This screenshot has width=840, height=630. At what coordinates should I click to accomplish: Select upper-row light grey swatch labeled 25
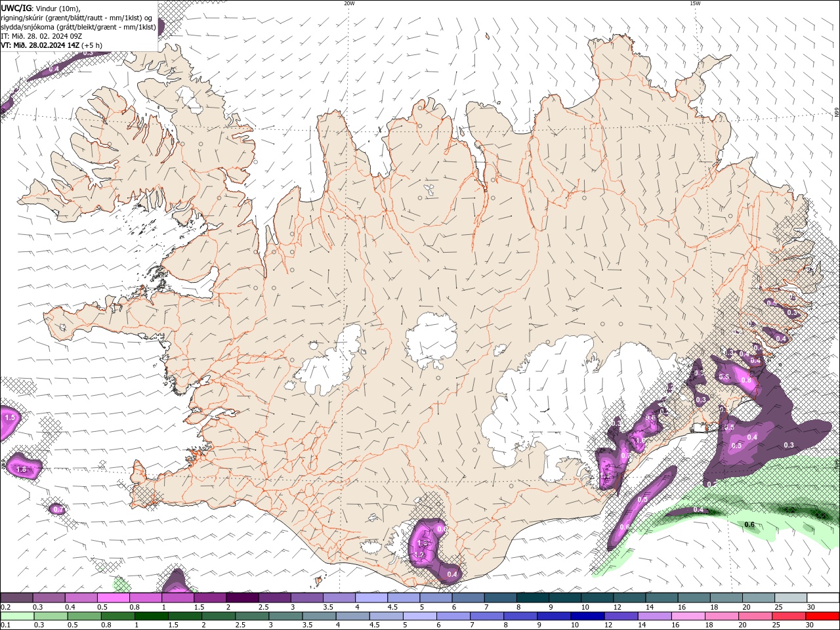pyautogui.click(x=791, y=598)
